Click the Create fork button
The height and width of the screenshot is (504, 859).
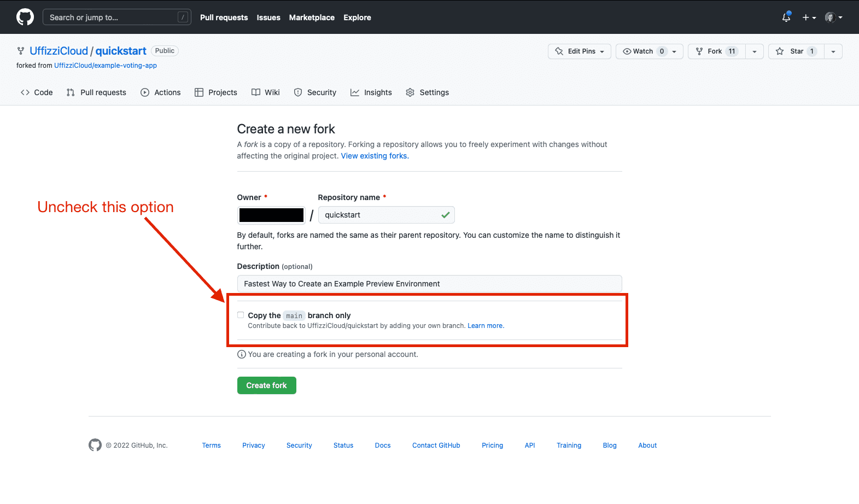[x=267, y=385]
